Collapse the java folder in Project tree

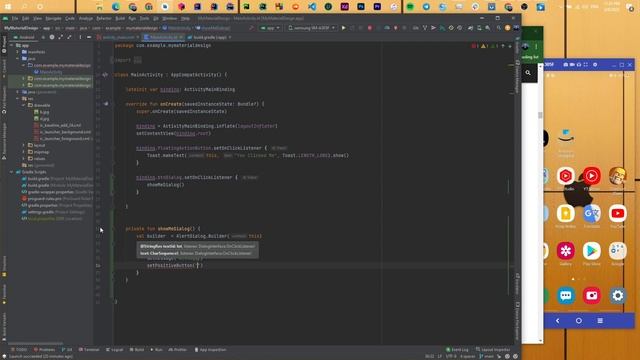[18, 59]
